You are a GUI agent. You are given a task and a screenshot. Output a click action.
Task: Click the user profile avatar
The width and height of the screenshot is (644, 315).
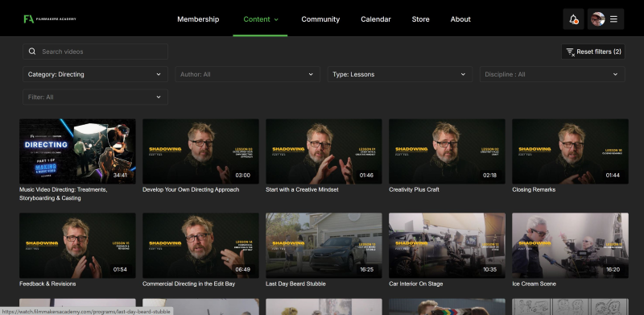[597, 19]
